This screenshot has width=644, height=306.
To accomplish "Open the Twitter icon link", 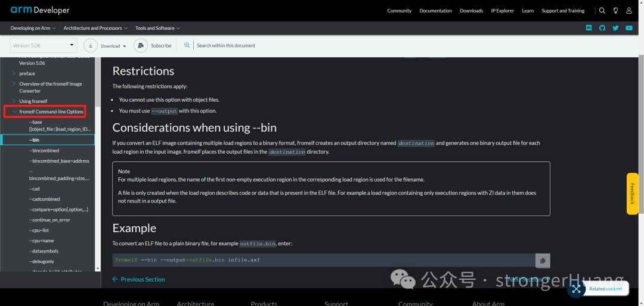I will click(x=615, y=28).
